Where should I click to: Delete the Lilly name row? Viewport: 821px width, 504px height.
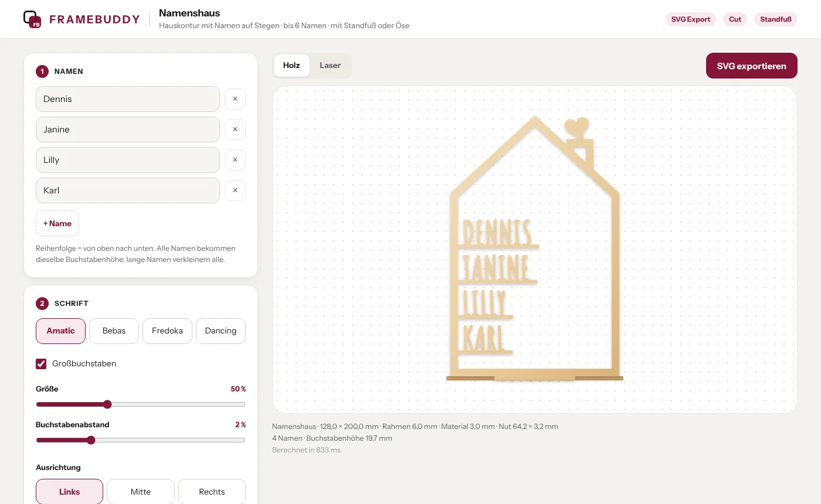(235, 160)
